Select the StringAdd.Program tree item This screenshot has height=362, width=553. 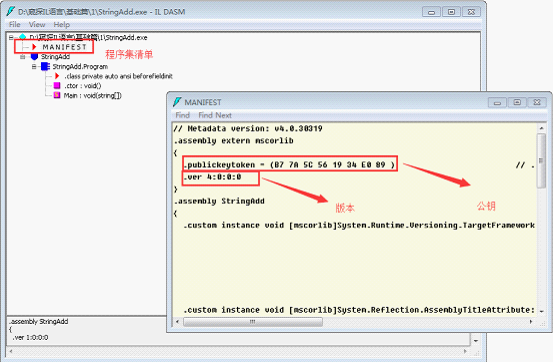(80, 67)
